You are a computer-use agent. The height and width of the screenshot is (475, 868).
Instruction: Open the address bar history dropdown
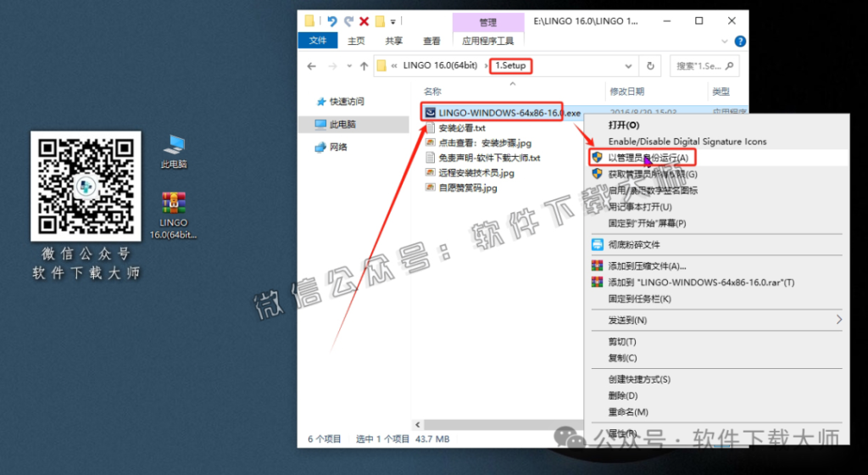point(628,66)
